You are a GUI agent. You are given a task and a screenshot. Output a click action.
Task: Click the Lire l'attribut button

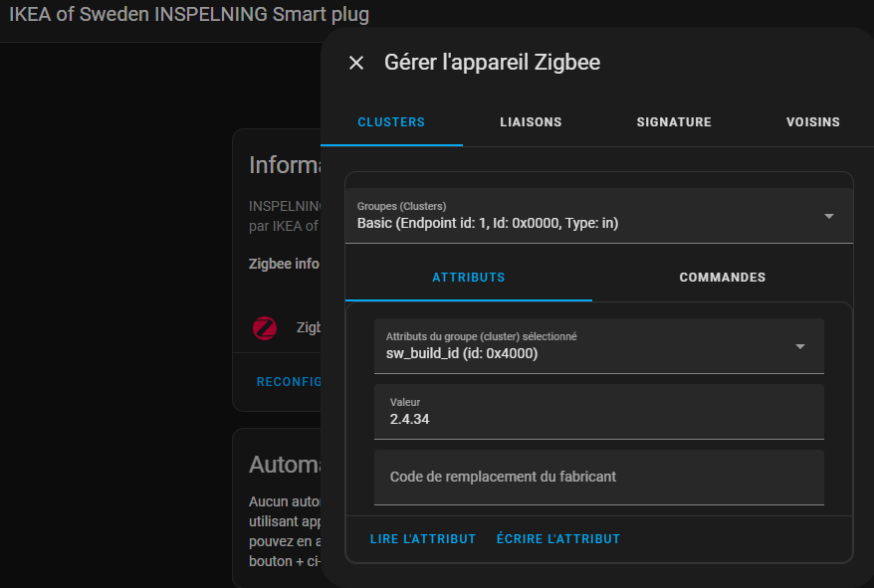coord(423,539)
